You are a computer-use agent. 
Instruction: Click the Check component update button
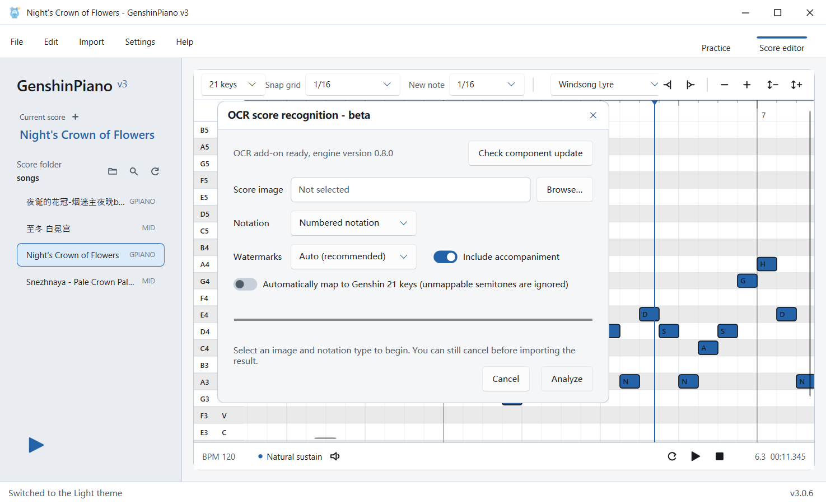tap(530, 153)
